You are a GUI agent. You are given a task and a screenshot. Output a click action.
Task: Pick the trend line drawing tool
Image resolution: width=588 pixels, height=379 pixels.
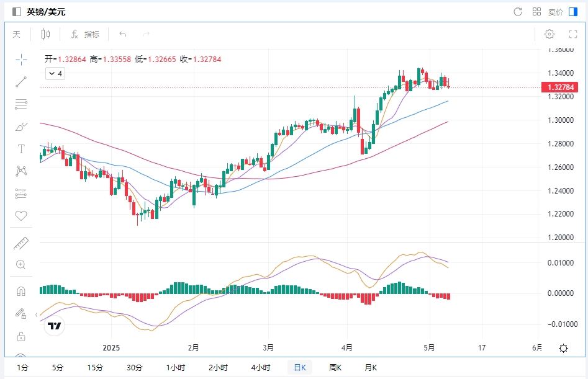pyautogui.click(x=21, y=82)
